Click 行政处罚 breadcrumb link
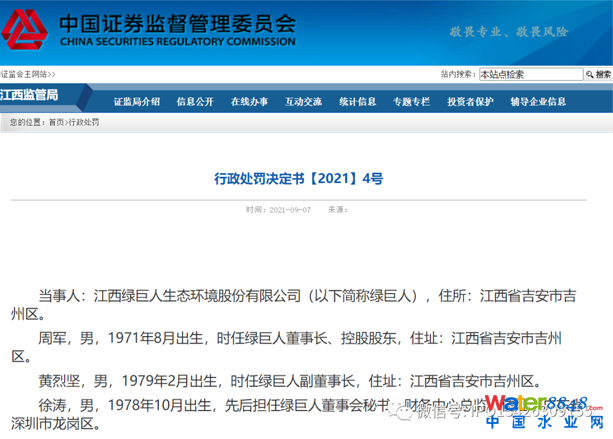 point(83,122)
